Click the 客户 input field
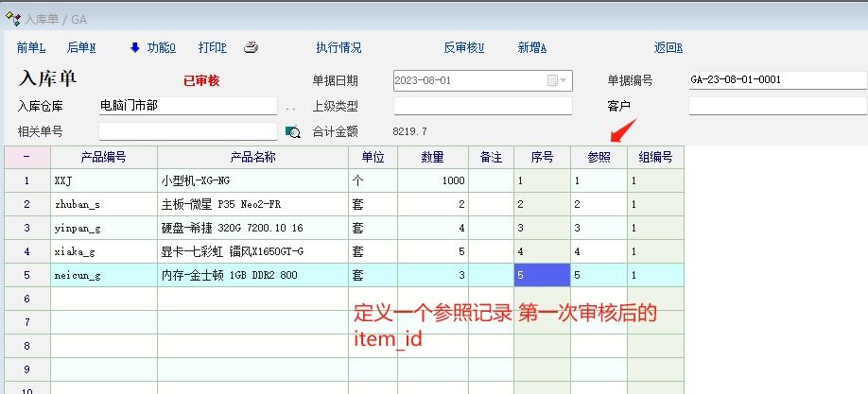Screen dimensions: 868x394 click(x=777, y=106)
